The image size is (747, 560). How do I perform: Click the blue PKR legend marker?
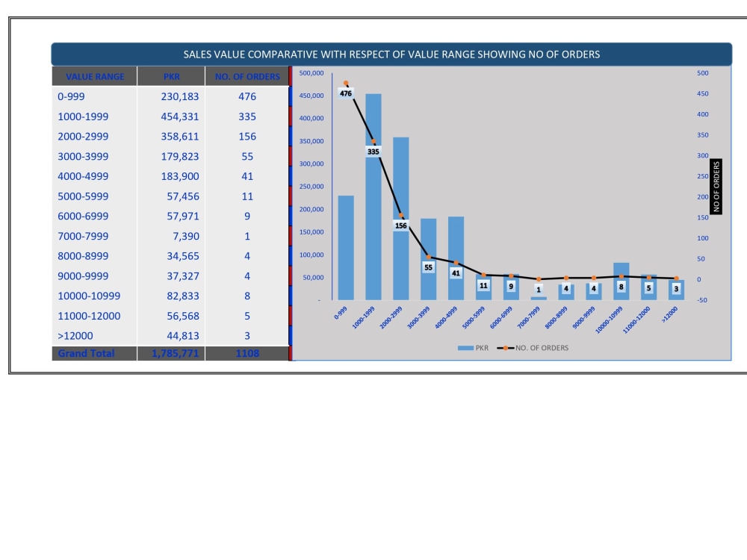coord(467,347)
